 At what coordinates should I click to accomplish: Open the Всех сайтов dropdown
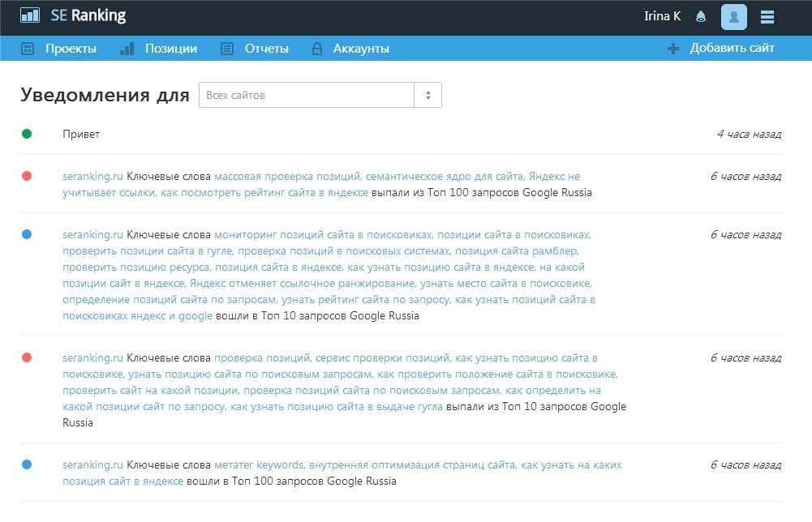[x=307, y=95]
